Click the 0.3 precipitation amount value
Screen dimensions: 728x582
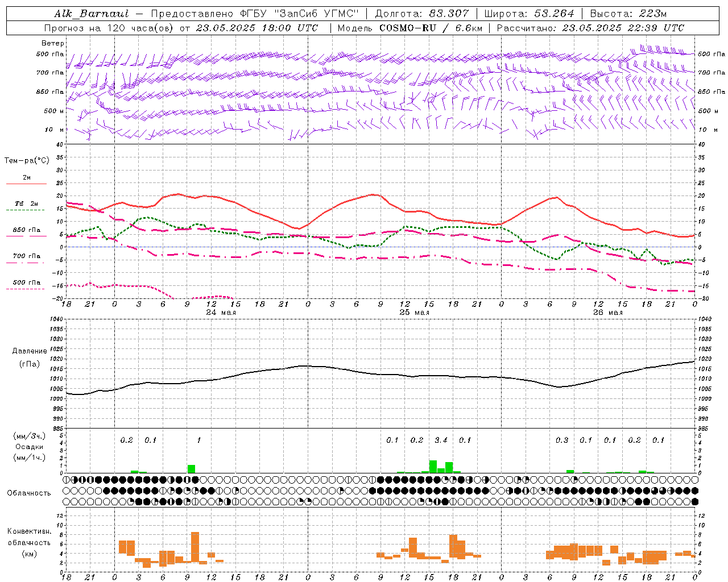(x=562, y=440)
